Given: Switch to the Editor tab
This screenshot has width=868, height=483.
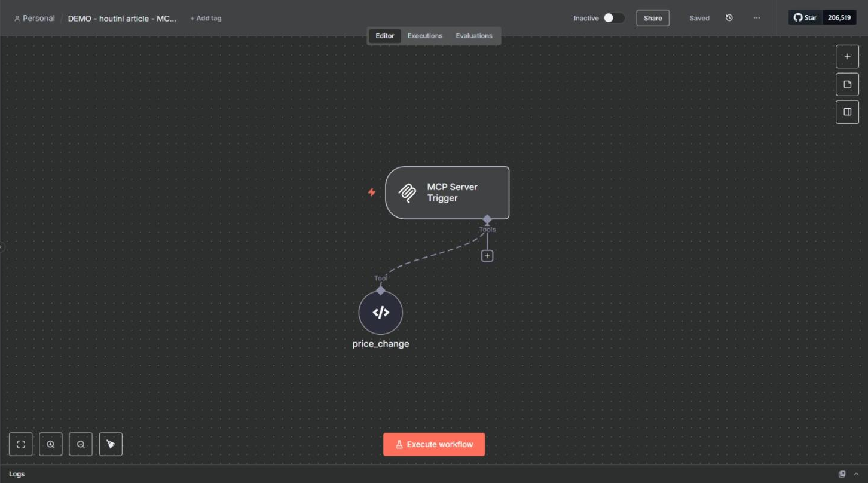Looking at the screenshot, I should click(385, 36).
